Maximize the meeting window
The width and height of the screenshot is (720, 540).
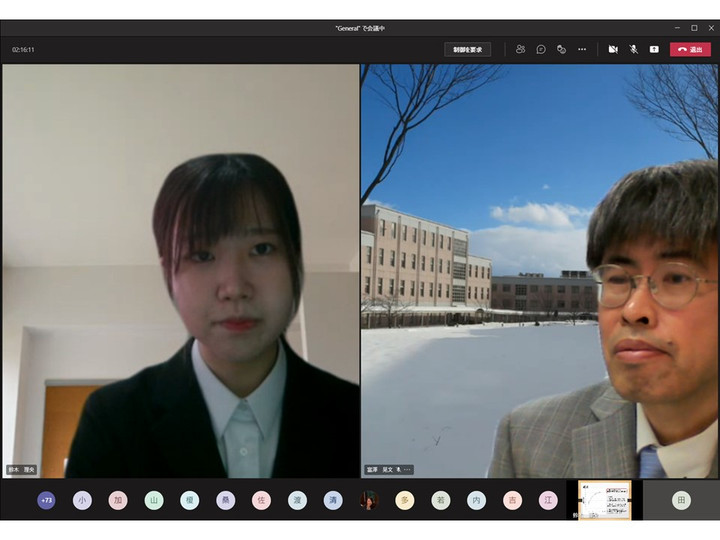(694, 28)
